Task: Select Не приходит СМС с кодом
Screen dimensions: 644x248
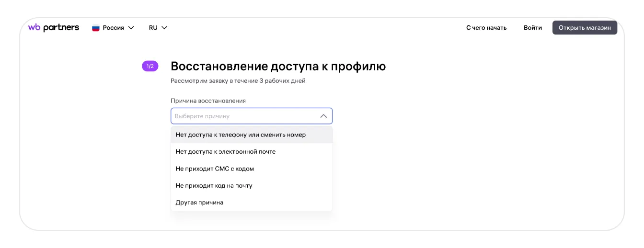Action: tap(215, 169)
